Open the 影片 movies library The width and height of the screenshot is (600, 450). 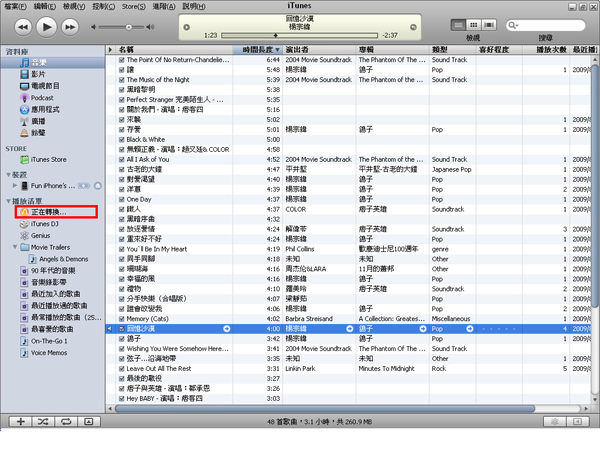[x=38, y=74]
